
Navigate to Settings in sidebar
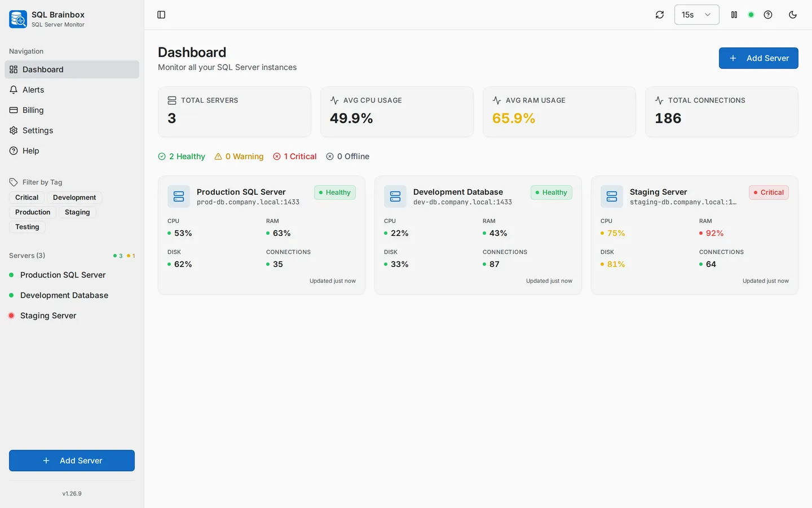(x=72, y=130)
